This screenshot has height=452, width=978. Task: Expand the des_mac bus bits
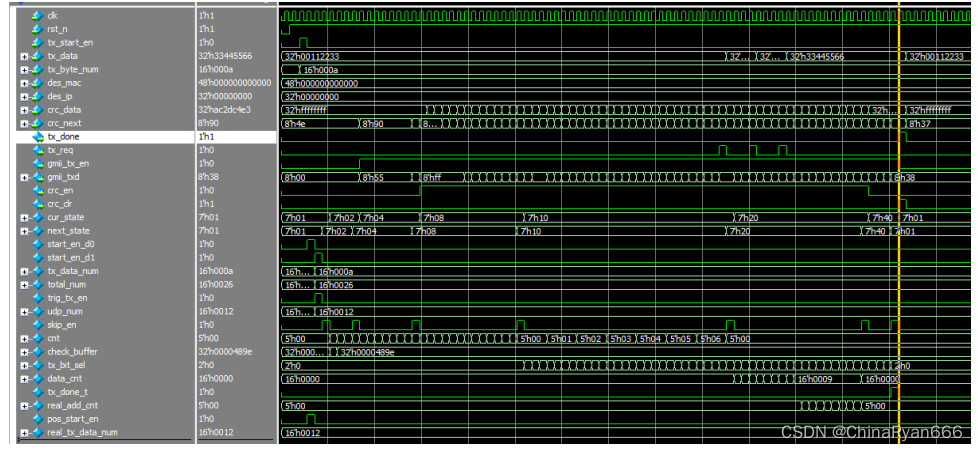(24, 83)
